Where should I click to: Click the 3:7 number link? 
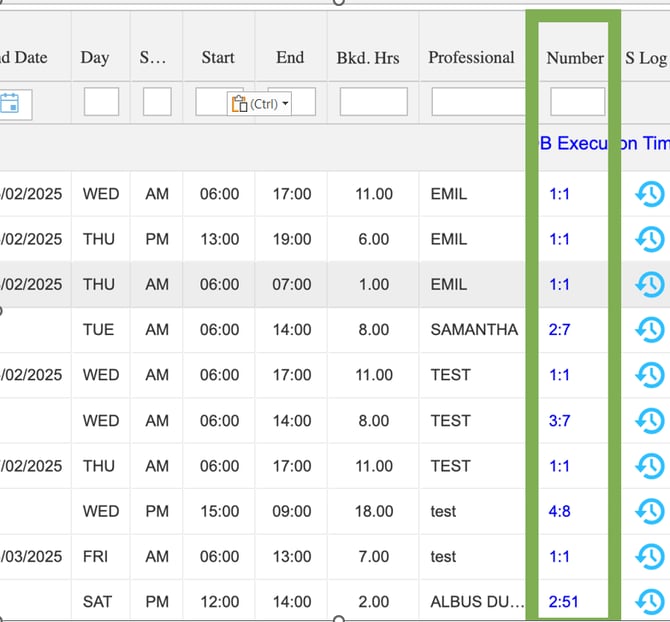point(559,421)
